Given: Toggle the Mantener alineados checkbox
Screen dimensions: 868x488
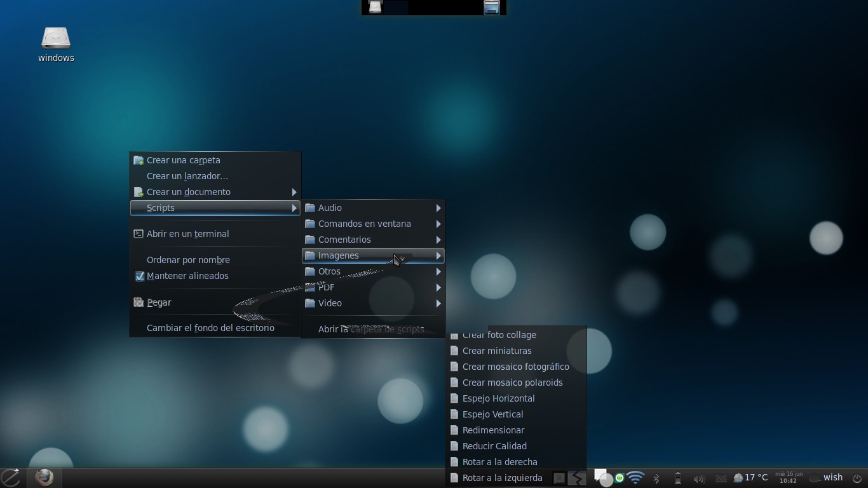Looking at the screenshot, I should pos(140,276).
